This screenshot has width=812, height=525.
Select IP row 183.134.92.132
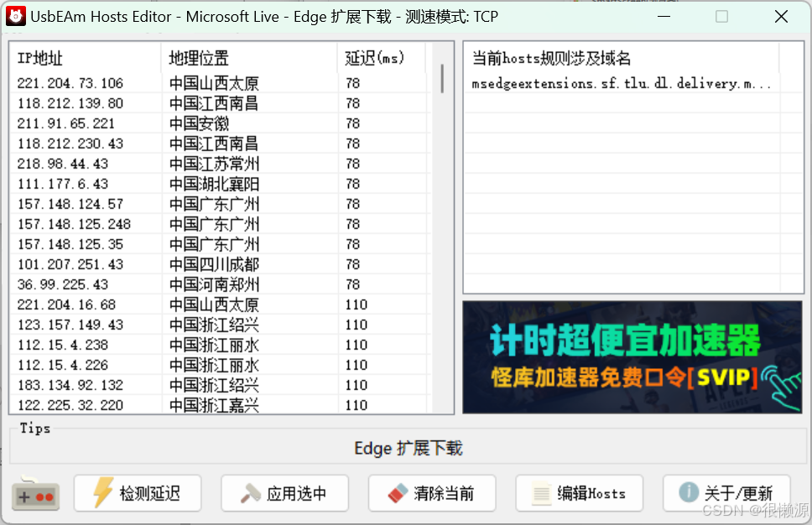pos(220,387)
